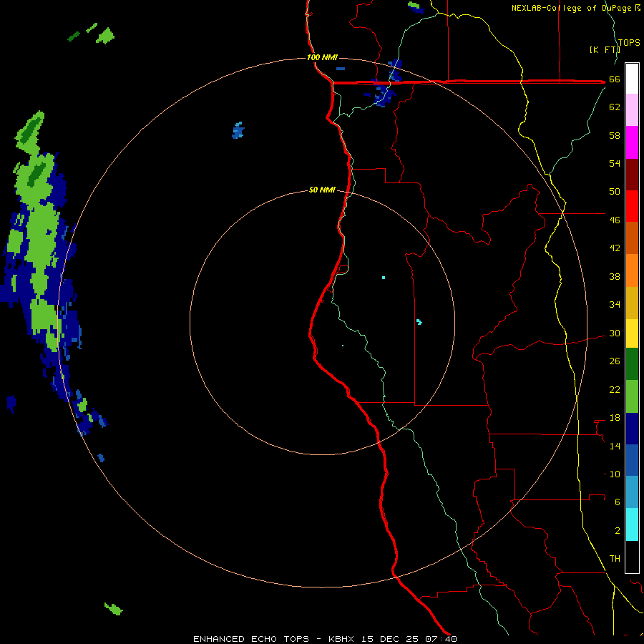Click the 30 legend label
The image size is (644, 644).
tap(615, 333)
